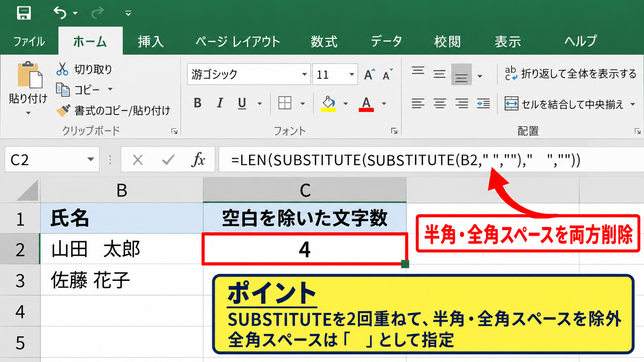Toggle Bold formatting

point(198,103)
